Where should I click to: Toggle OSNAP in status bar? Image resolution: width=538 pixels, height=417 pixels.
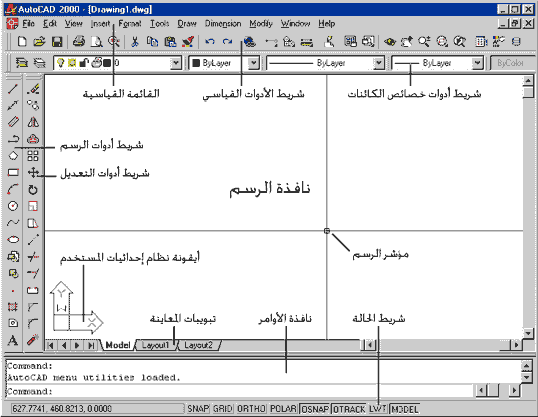click(315, 409)
